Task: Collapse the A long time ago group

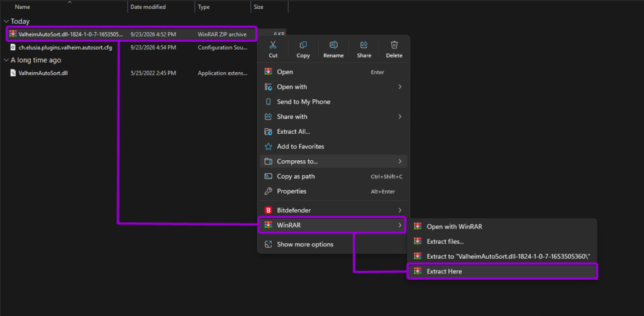Action: click(x=6, y=60)
